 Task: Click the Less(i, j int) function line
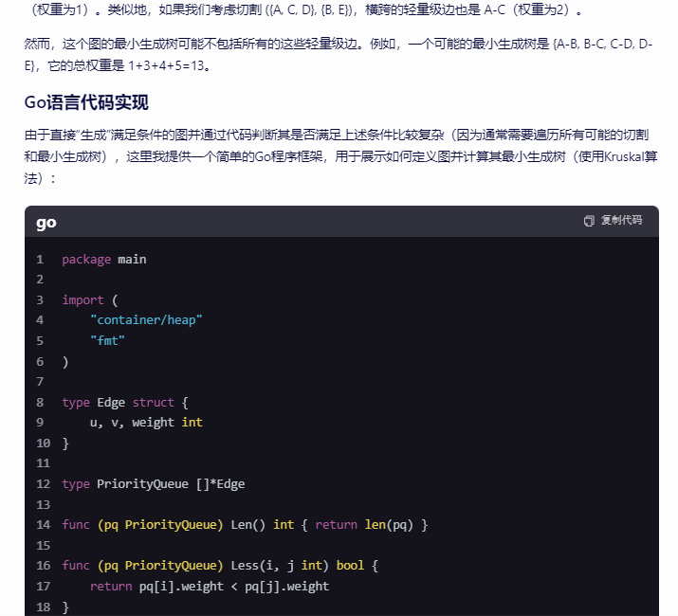coord(220,566)
